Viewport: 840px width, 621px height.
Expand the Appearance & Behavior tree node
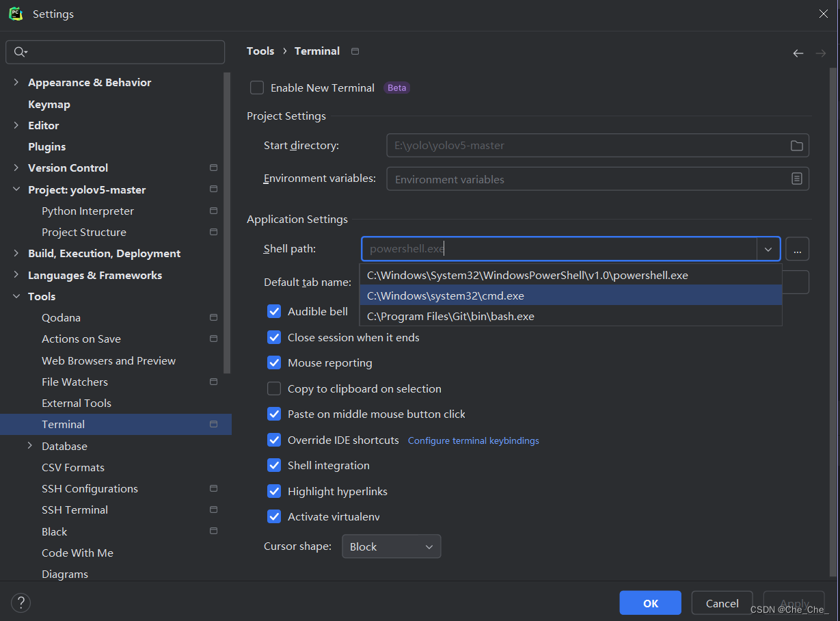tap(16, 82)
